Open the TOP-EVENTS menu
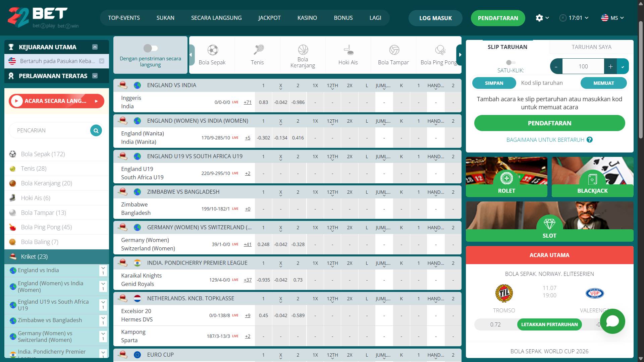The height and width of the screenshot is (362, 644). [124, 18]
